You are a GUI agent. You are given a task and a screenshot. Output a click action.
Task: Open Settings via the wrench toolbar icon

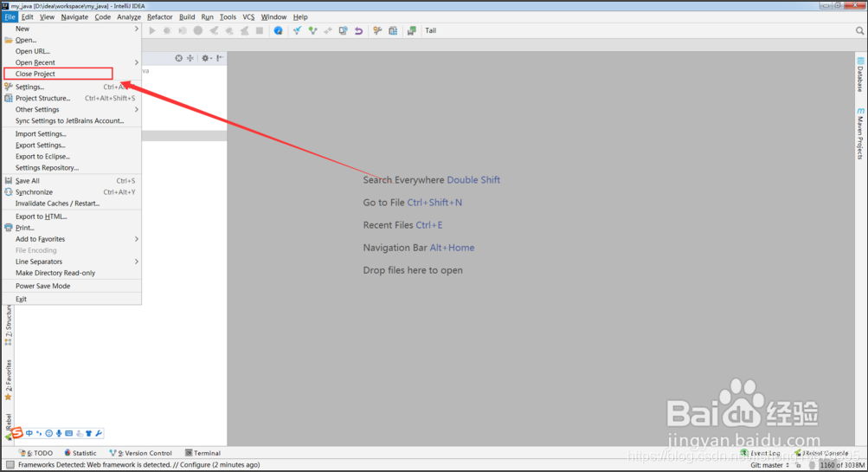377,30
